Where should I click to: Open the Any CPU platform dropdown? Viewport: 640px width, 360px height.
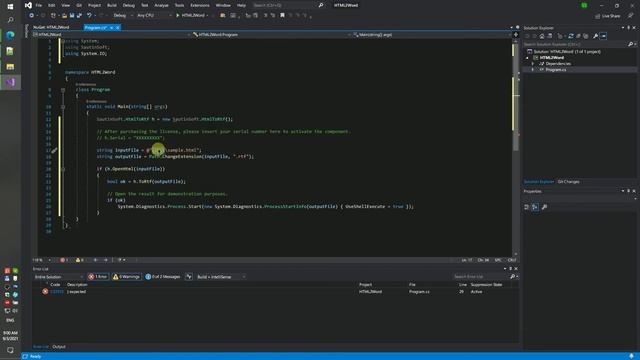click(154, 16)
